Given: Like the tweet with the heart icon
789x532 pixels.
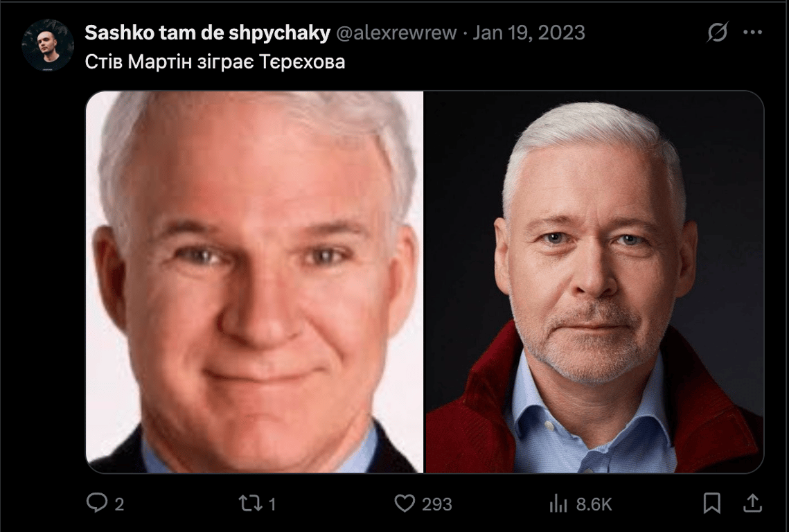Looking at the screenshot, I should [x=405, y=504].
